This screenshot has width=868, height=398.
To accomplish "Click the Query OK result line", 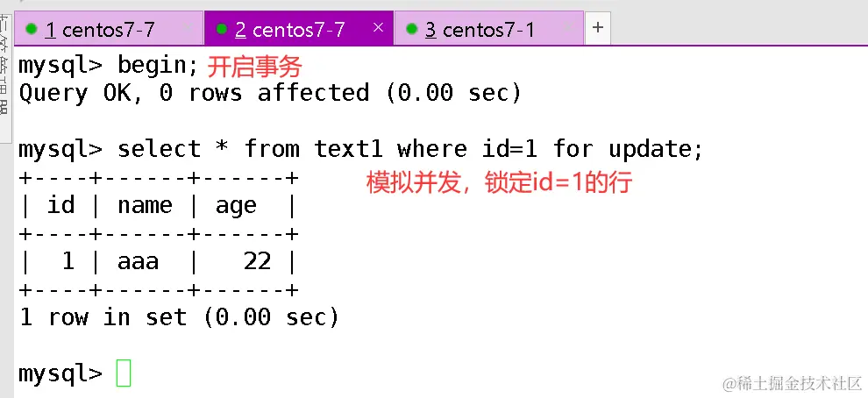I will point(270,93).
